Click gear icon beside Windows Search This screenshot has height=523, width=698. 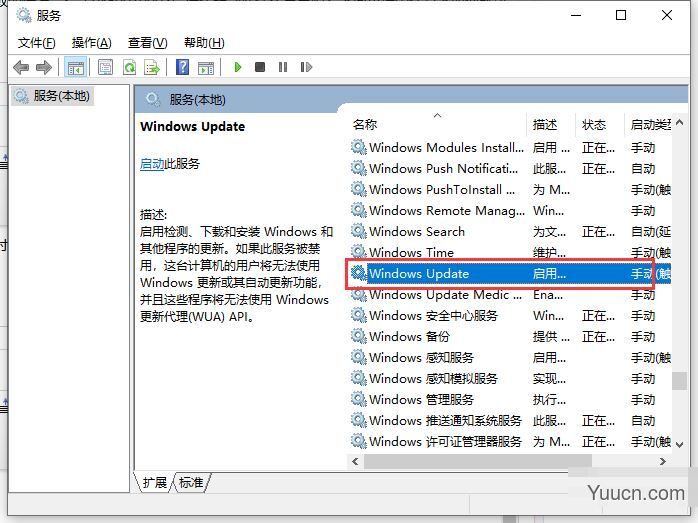pyautogui.click(x=358, y=231)
